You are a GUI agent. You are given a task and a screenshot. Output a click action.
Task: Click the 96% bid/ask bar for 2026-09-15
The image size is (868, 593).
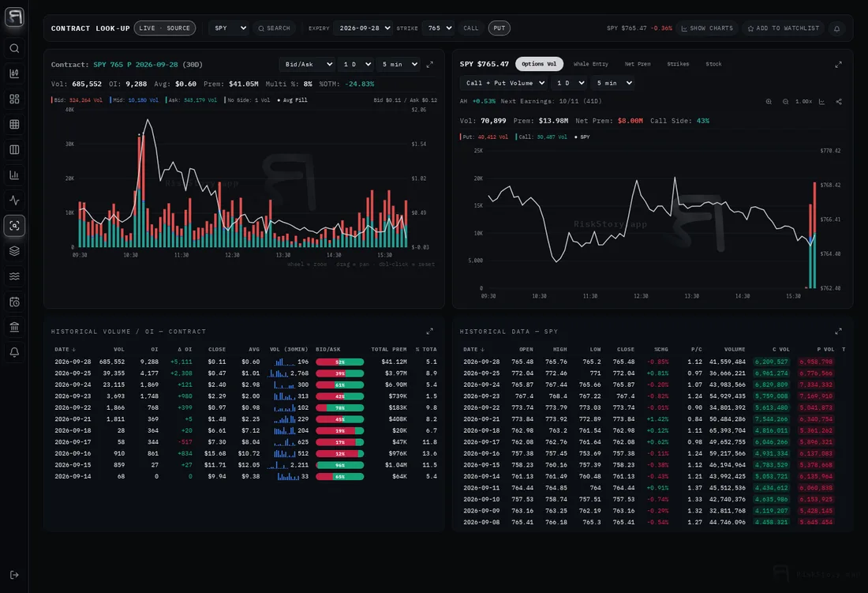340,465
